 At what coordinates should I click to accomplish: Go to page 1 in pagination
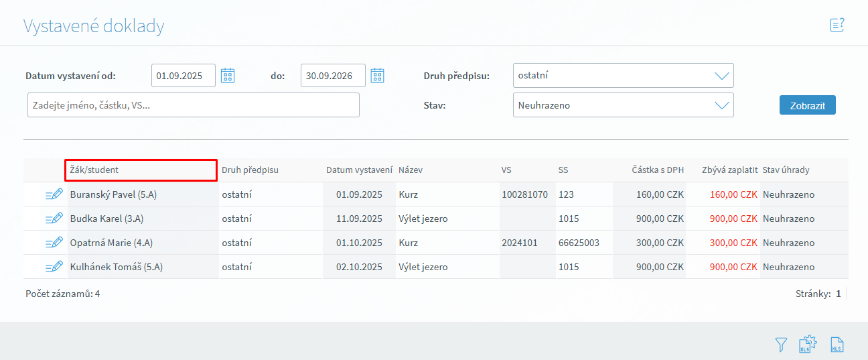click(838, 294)
